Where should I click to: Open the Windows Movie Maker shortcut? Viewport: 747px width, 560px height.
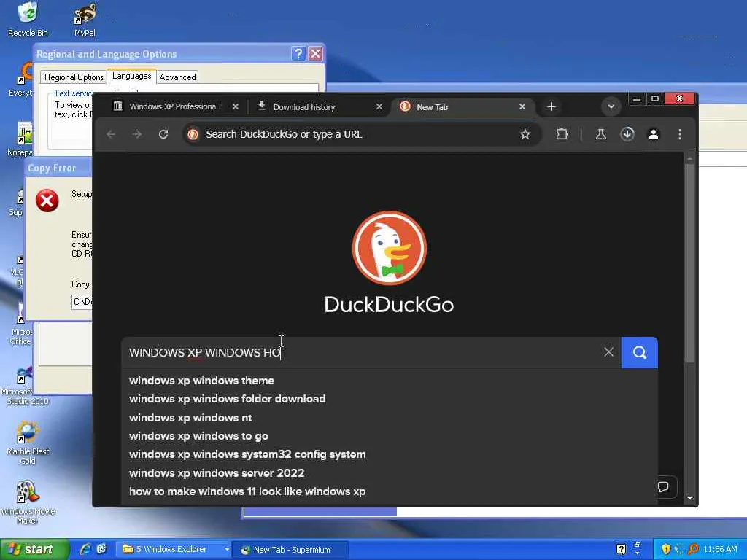coord(28,502)
